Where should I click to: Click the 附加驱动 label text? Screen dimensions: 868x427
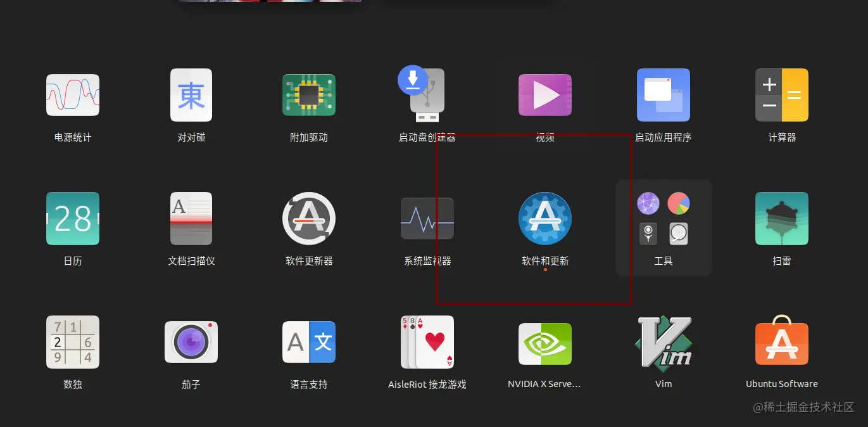[x=309, y=137]
